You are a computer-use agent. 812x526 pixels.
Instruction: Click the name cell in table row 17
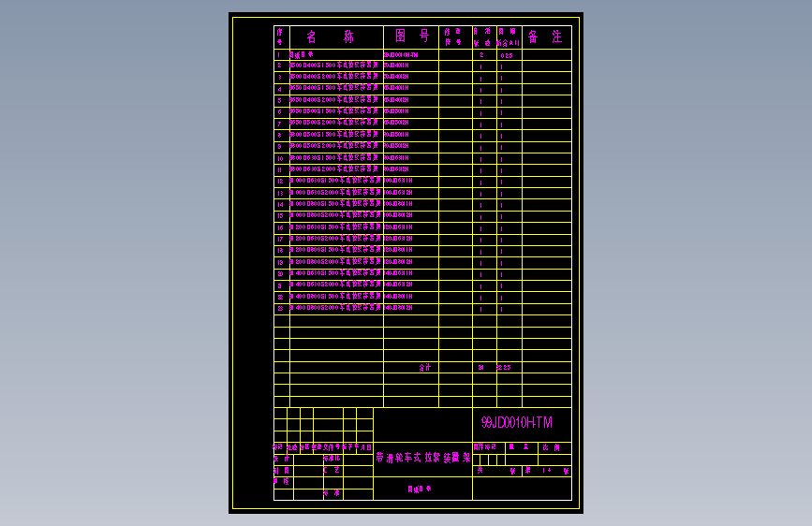(x=336, y=239)
